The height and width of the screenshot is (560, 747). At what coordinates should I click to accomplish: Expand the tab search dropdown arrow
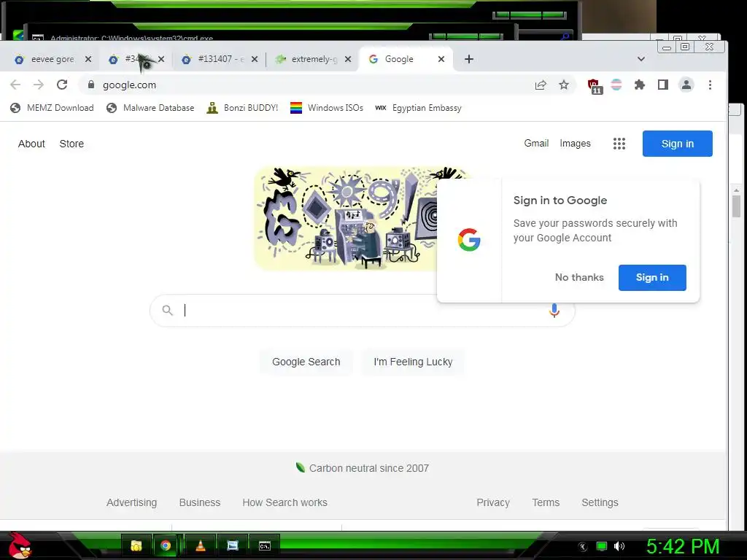click(x=641, y=59)
